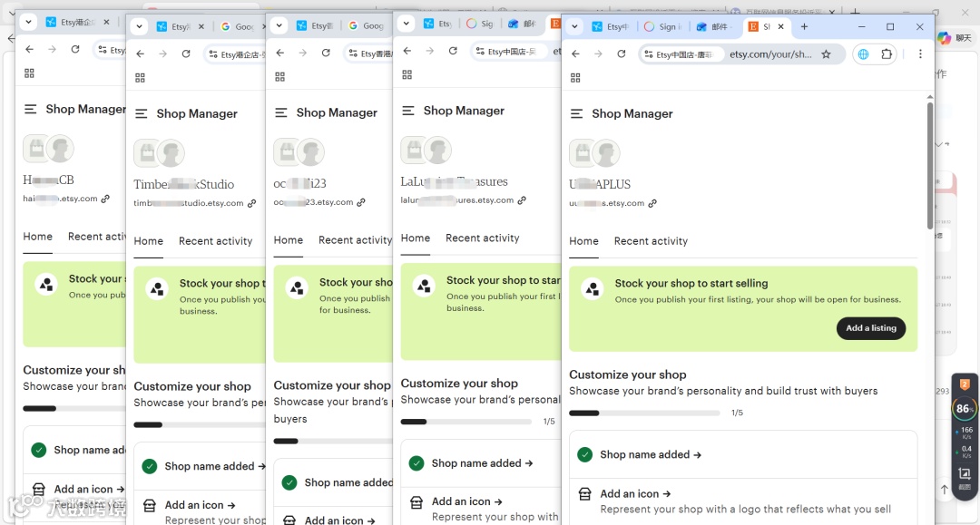Click link icon next to LaLu Treasures shop URL
This screenshot has height=525, width=980.
[522, 200]
